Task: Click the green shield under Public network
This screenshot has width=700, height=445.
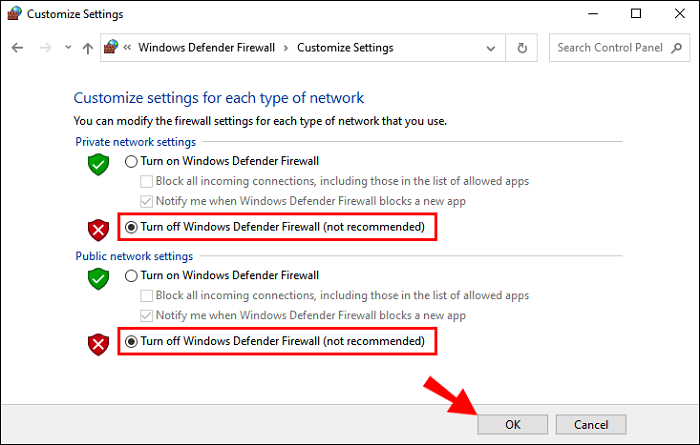Action: (x=97, y=278)
